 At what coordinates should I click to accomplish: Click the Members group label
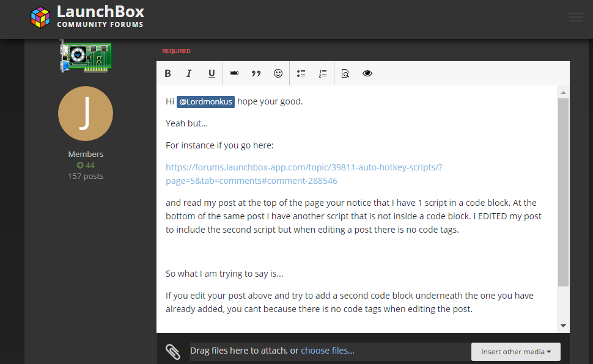point(86,155)
